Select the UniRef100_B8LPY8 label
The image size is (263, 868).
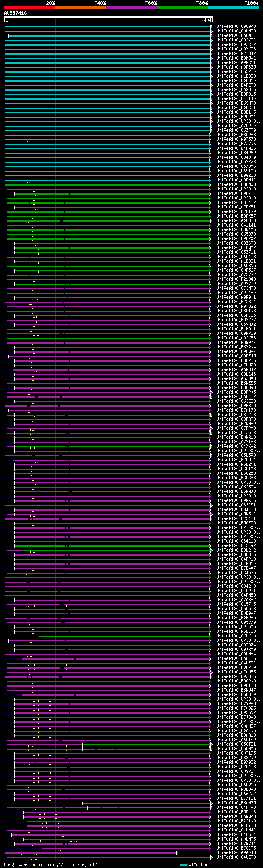pos(236,135)
